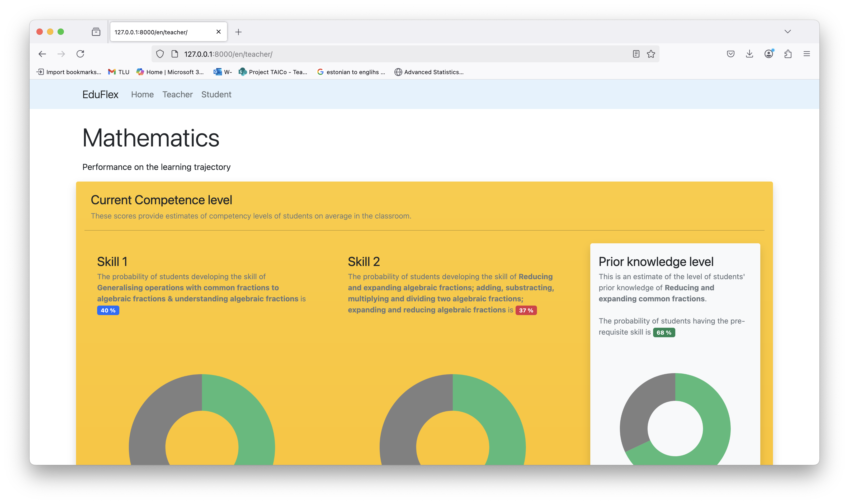
Task: Open the Firefox View icon
Action: [96, 32]
